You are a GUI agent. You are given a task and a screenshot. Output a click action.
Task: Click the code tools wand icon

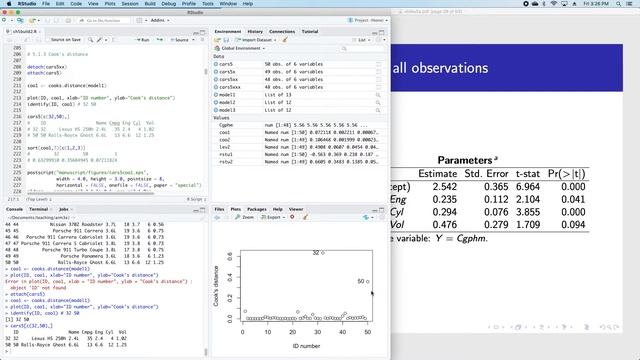tap(99, 40)
